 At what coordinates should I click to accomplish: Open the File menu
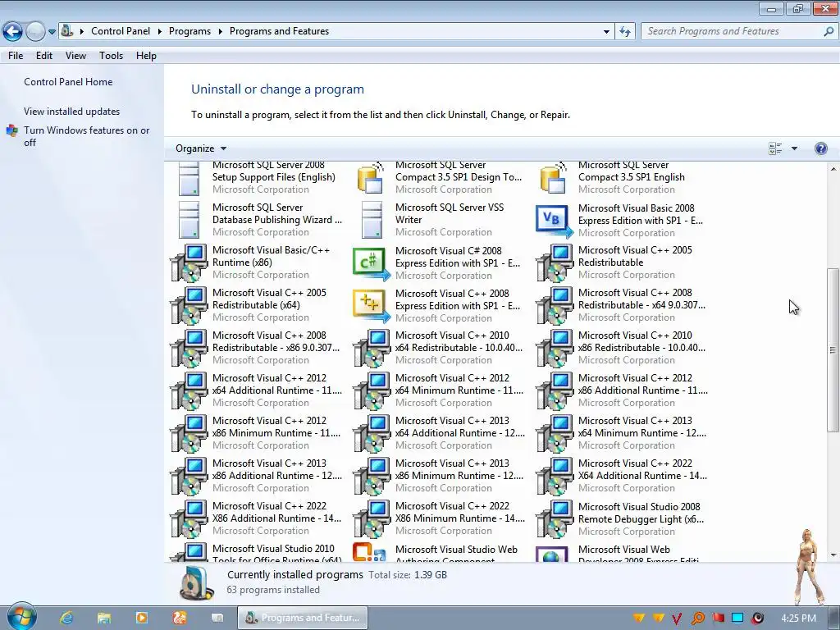tap(16, 56)
